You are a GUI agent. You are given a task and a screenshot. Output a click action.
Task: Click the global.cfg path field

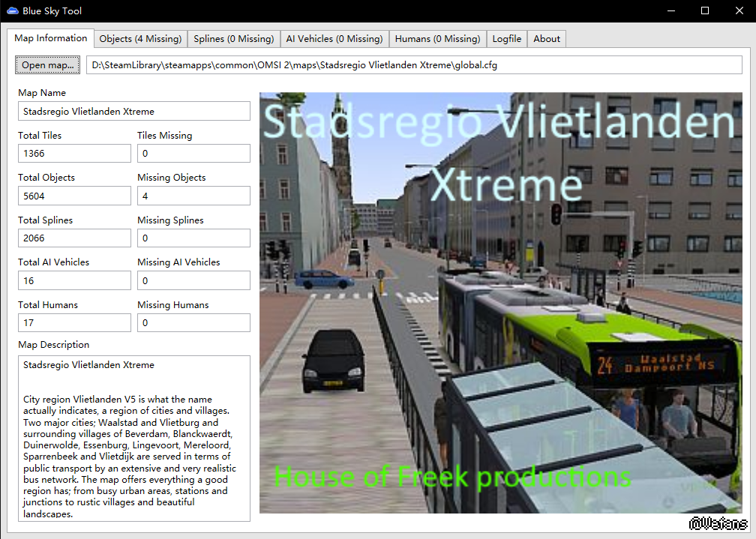[414, 65]
